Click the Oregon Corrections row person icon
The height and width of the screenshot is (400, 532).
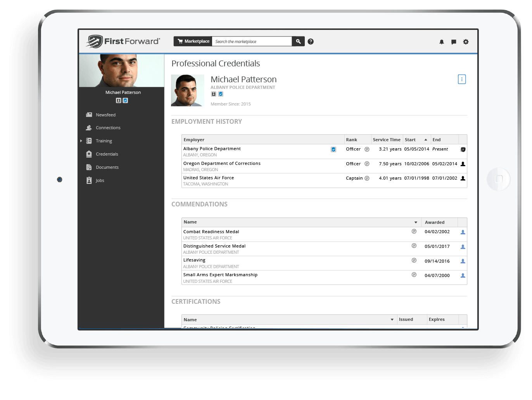463,164
